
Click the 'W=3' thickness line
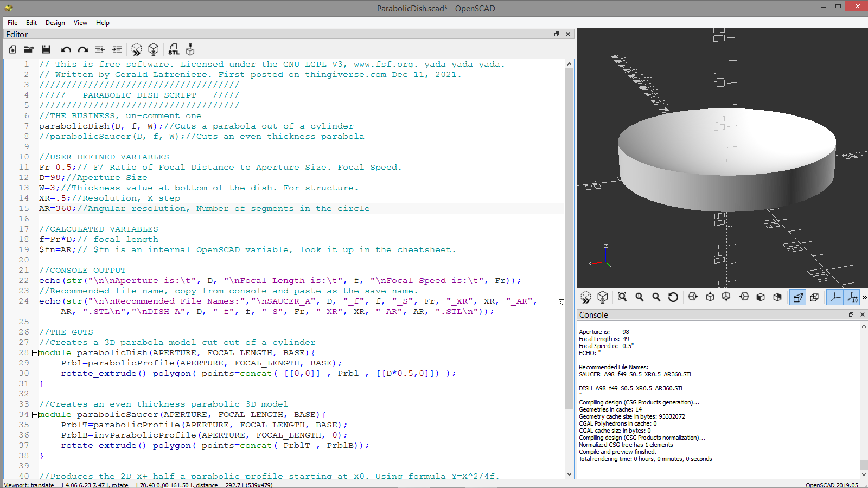click(199, 188)
